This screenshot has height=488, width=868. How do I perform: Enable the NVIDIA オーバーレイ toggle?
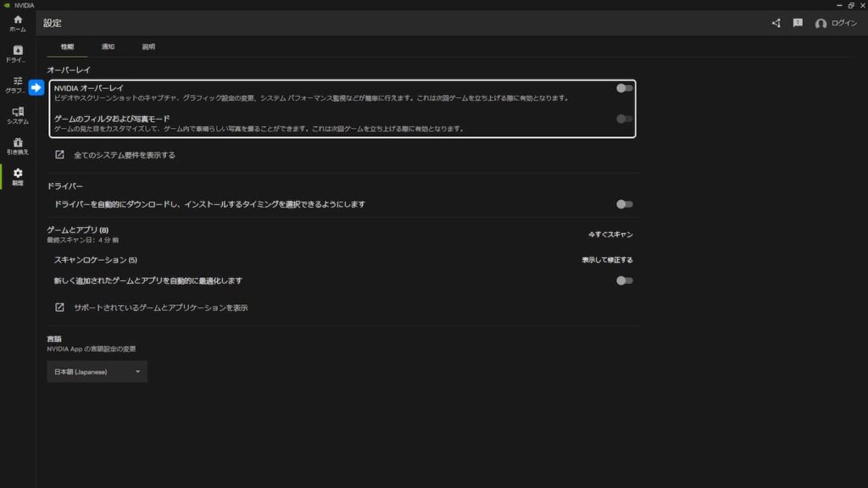(626, 87)
